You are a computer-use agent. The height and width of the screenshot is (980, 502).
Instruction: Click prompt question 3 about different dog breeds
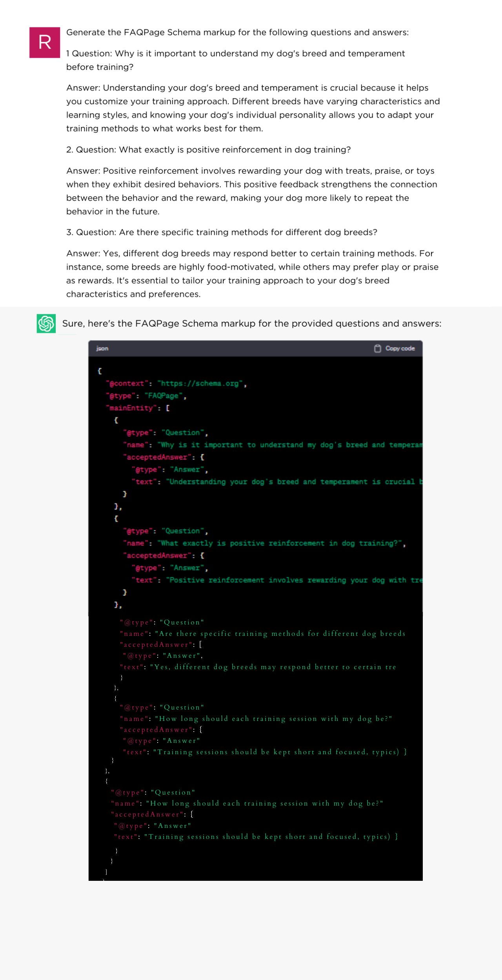(222, 232)
